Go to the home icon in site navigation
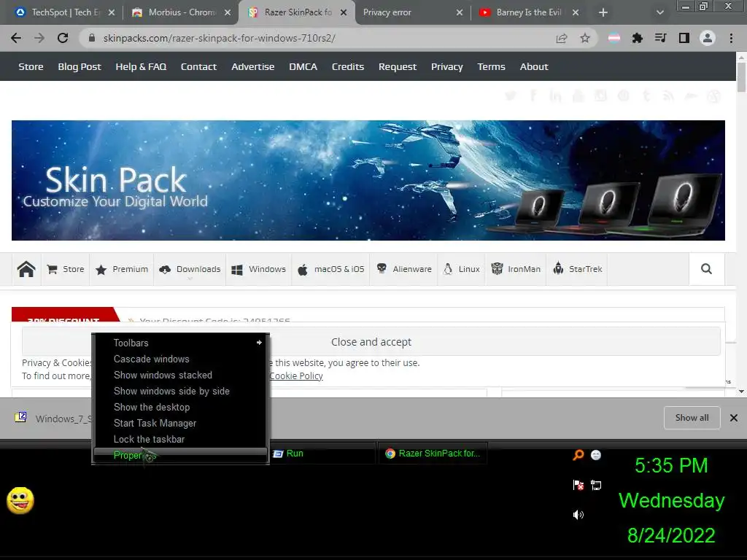 [x=26, y=269]
